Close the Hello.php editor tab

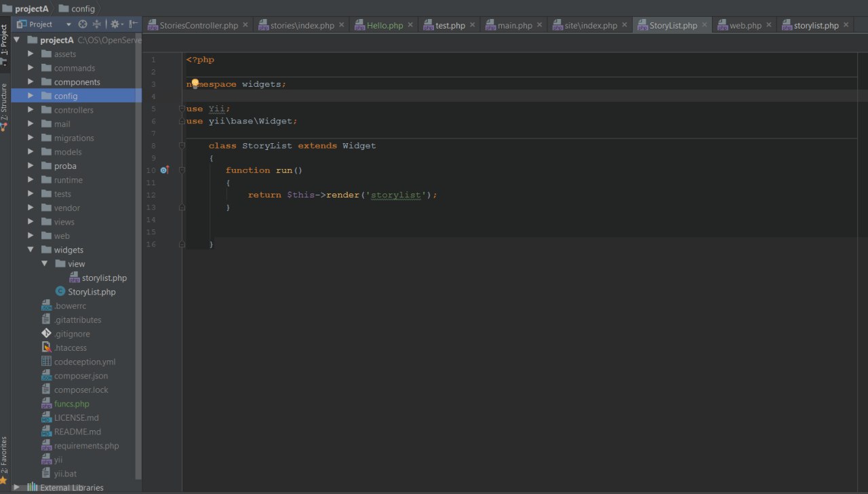tap(410, 25)
